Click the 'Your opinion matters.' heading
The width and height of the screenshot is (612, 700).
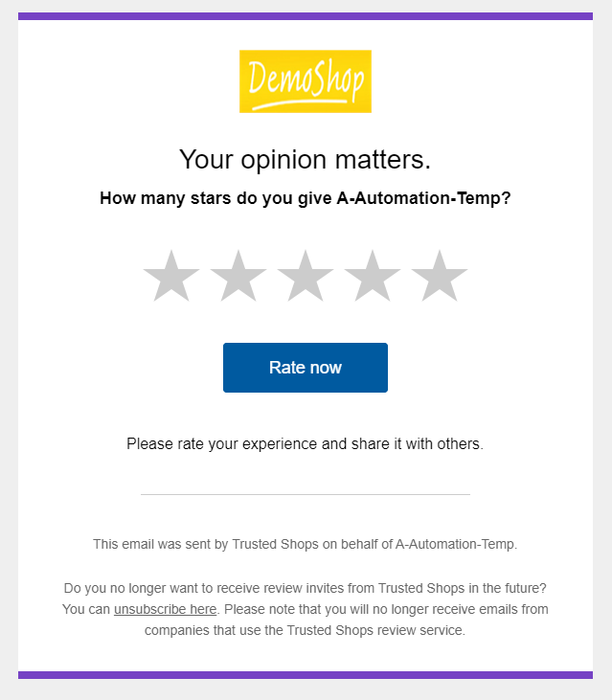coord(306,159)
